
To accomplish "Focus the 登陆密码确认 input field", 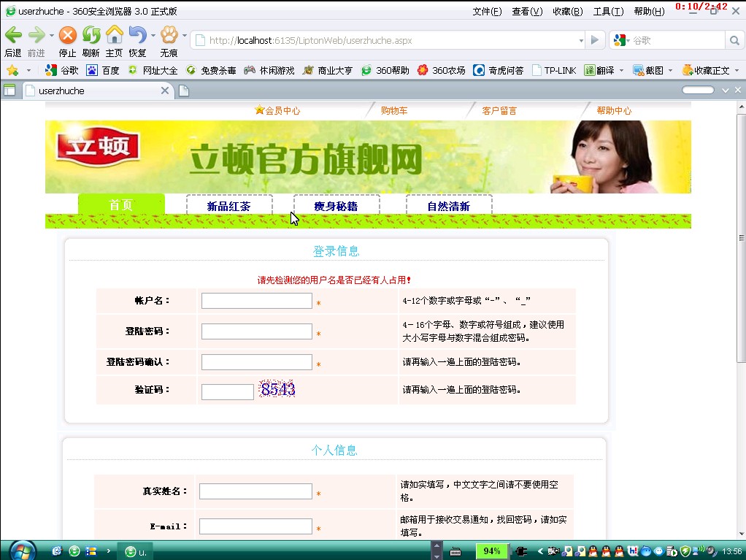I will coord(257,362).
